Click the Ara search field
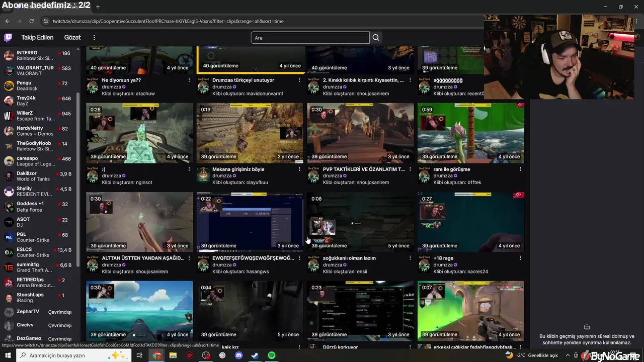This screenshot has height=362, width=644. click(x=310, y=38)
